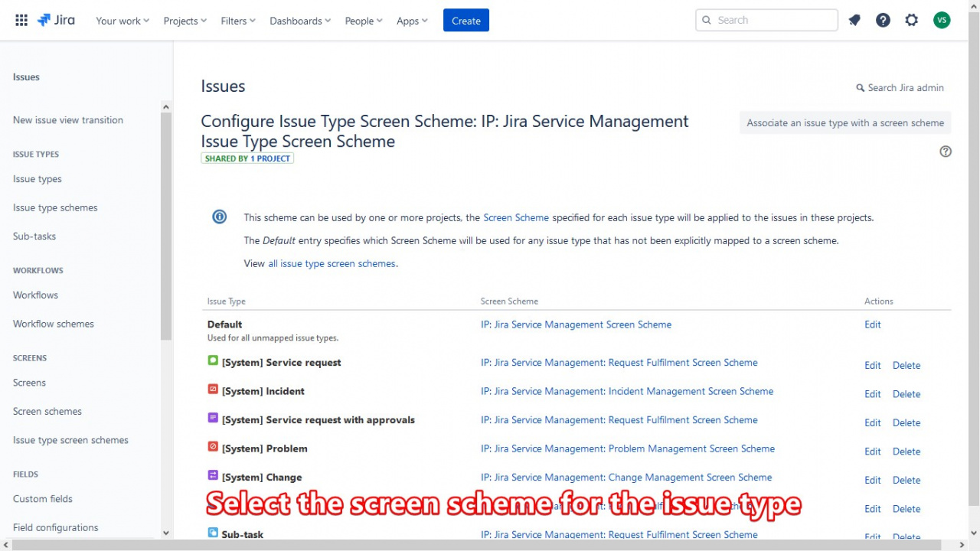Open the help question mark icon
The image size is (980, 551).
click(883, 21)
